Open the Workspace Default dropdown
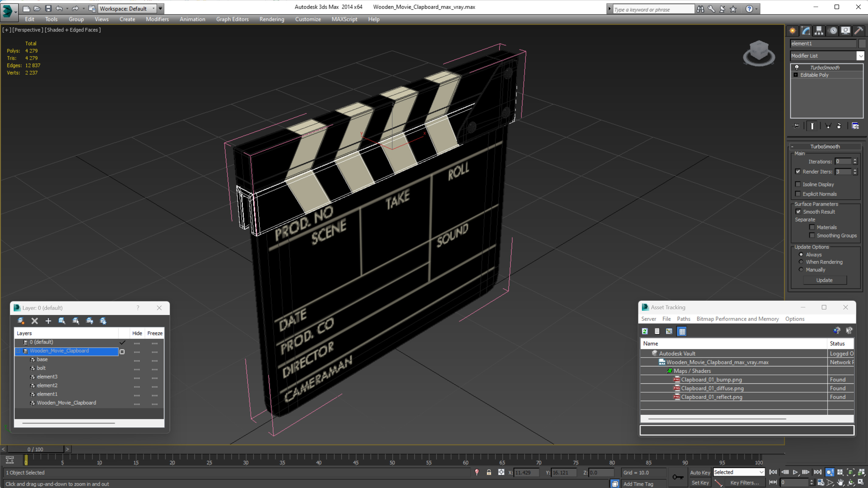This screenshot has width=868, height=488. pyautogui.click(x=154, y=9)
